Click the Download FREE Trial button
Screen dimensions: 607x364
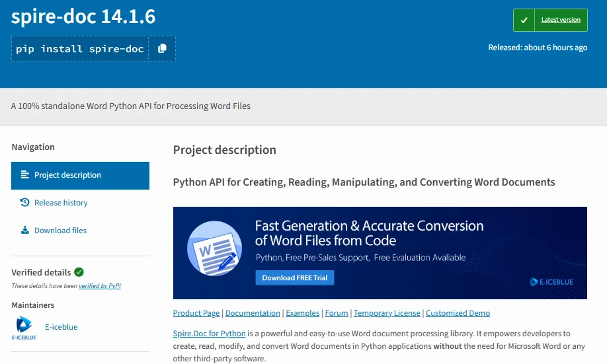295,278
